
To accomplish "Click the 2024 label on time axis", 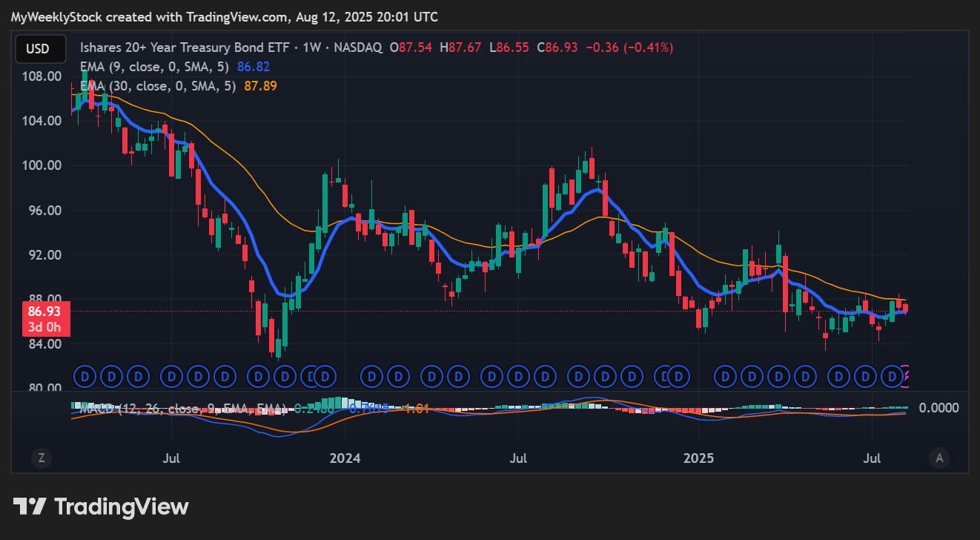I will 345,458.
